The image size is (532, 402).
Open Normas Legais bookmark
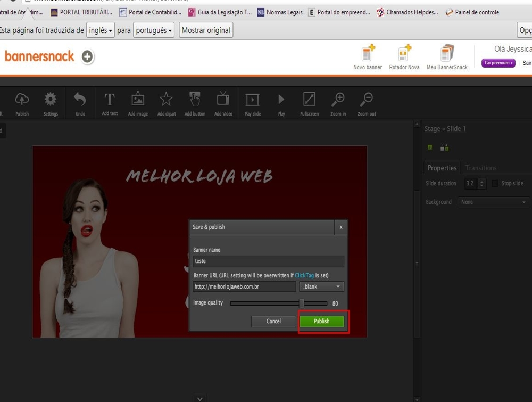click(280, 12)
